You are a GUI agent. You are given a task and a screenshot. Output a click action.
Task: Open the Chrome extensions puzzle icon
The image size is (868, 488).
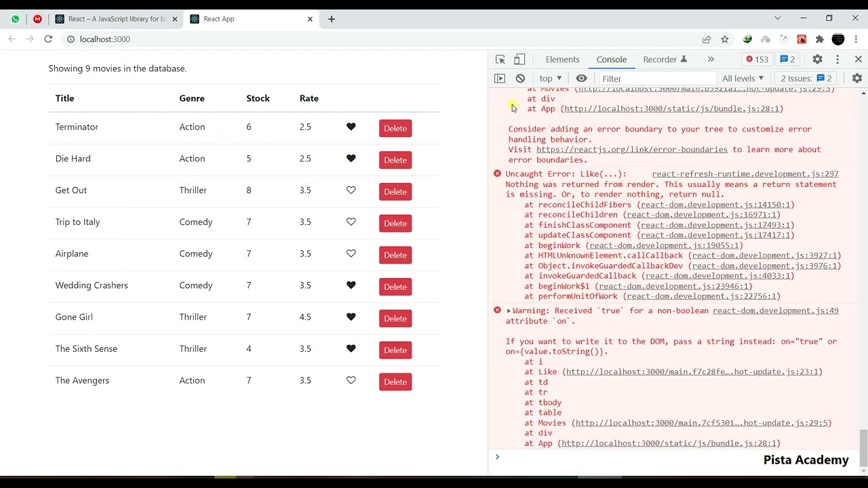coord(819,39)
